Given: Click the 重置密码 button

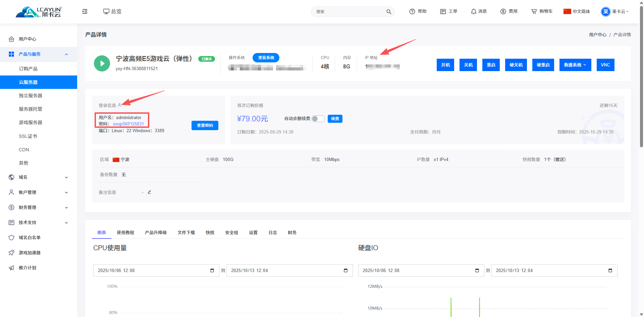Looking at the screenshot, I should point(205,125).
